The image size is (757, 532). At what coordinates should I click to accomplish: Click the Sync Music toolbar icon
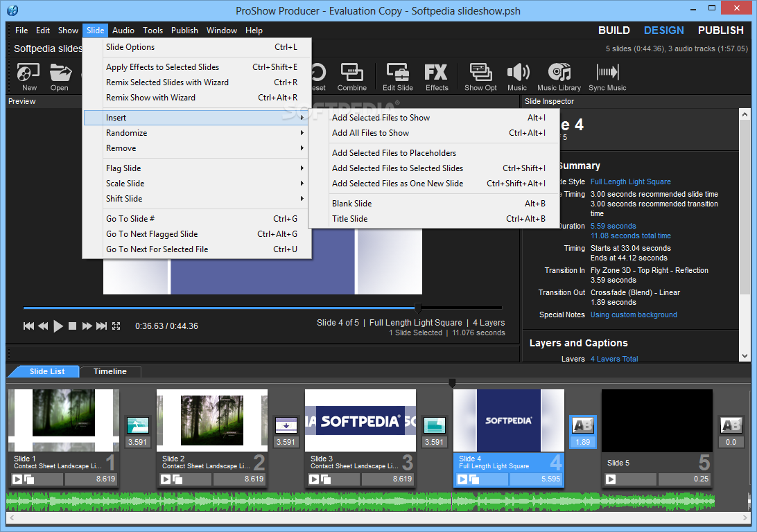coord(607,77)
